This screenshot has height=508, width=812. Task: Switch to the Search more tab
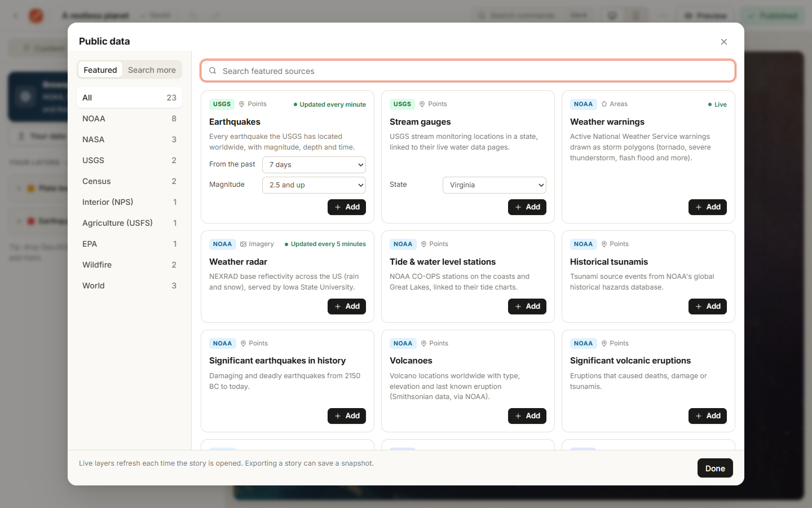tap(152, 70)
